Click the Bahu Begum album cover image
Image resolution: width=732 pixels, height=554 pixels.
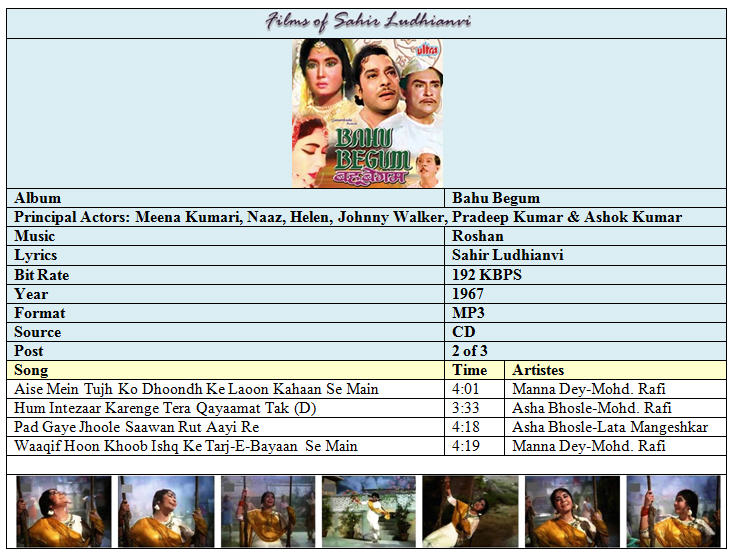pos(367,113)
